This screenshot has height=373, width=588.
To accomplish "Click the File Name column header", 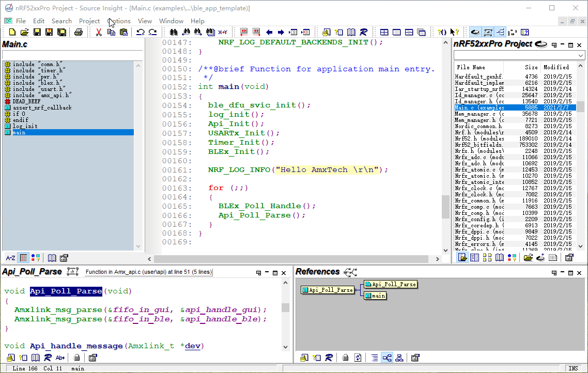I will [478, 67].
